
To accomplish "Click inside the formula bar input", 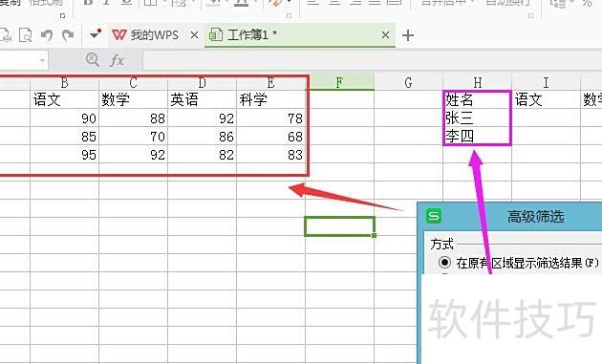I will 373,60.
